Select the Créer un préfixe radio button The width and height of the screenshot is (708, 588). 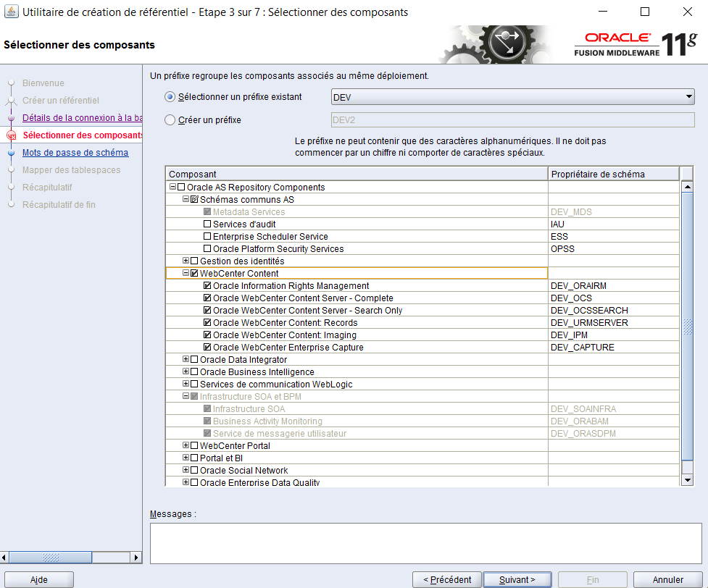pyautogui.click(x=170, y=120)
